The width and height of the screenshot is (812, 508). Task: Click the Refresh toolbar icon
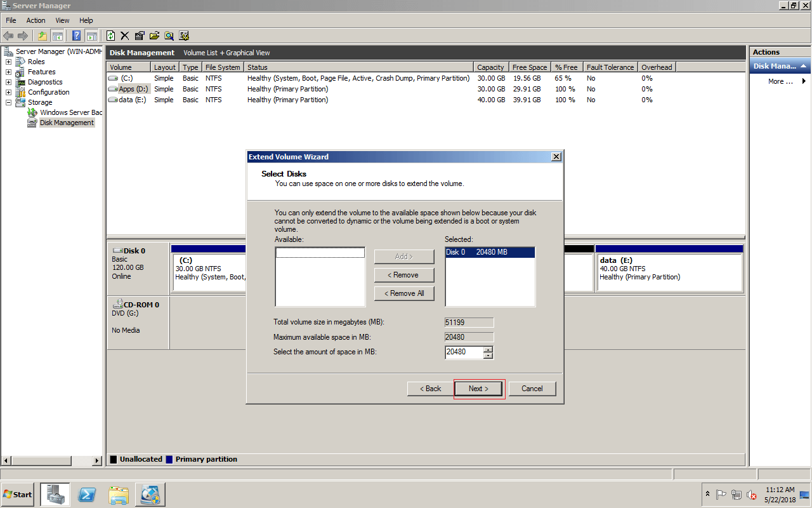(x=111, y=36)
